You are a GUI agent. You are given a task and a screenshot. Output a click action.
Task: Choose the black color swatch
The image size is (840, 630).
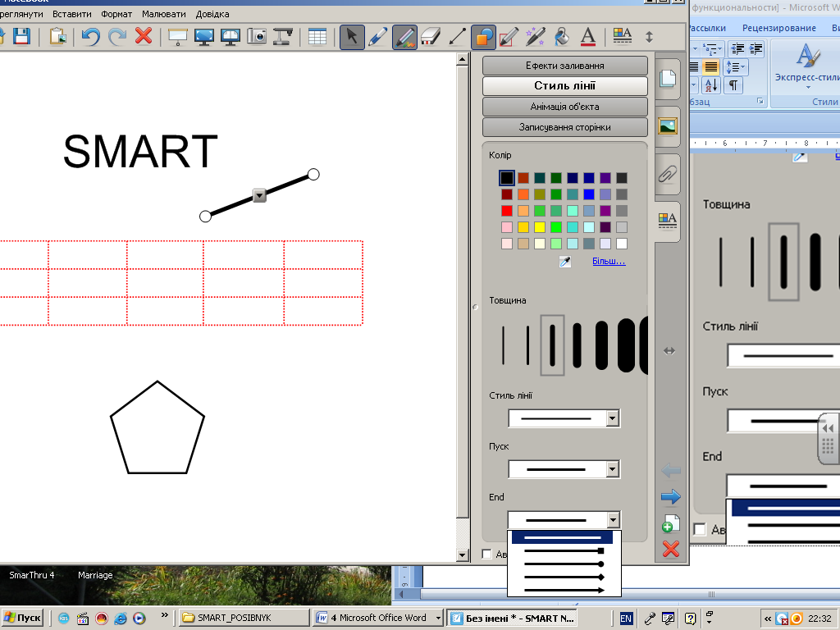pyautogui.click(x=507, y=178)
